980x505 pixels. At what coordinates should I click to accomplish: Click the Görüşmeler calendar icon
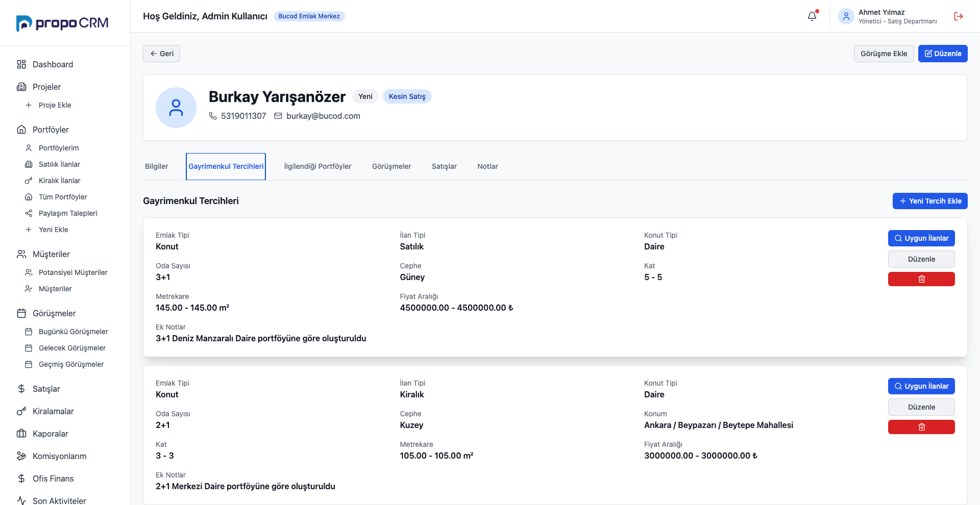pyautogui.click(x=21, y=313)
